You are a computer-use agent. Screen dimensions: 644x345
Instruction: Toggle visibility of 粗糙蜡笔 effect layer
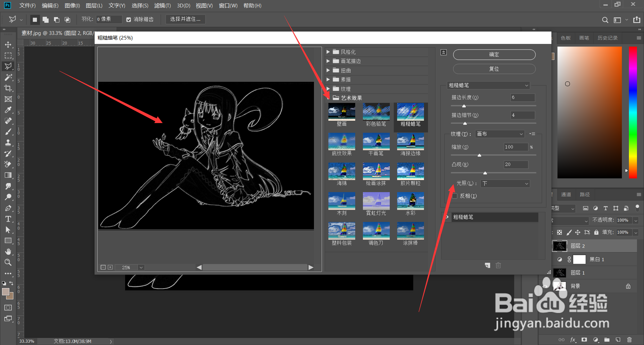click(447, 217)
